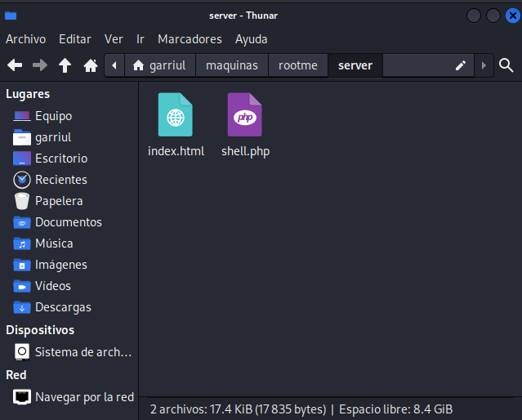This screenshot has width=522, height=420.
Task: Open the Marcadores menu
Action: coord(190,39)
